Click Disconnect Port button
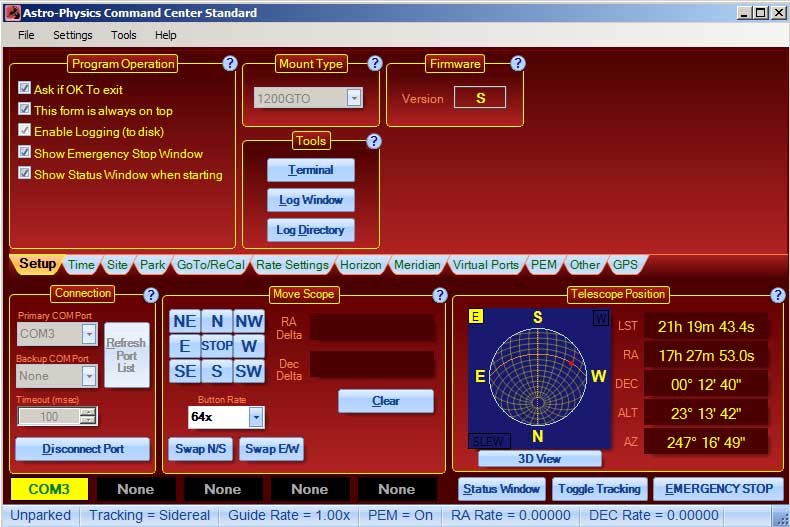Image resolution: width=790 pixels, height=527 pixels. pyautogui.click(x=83, y=449)
